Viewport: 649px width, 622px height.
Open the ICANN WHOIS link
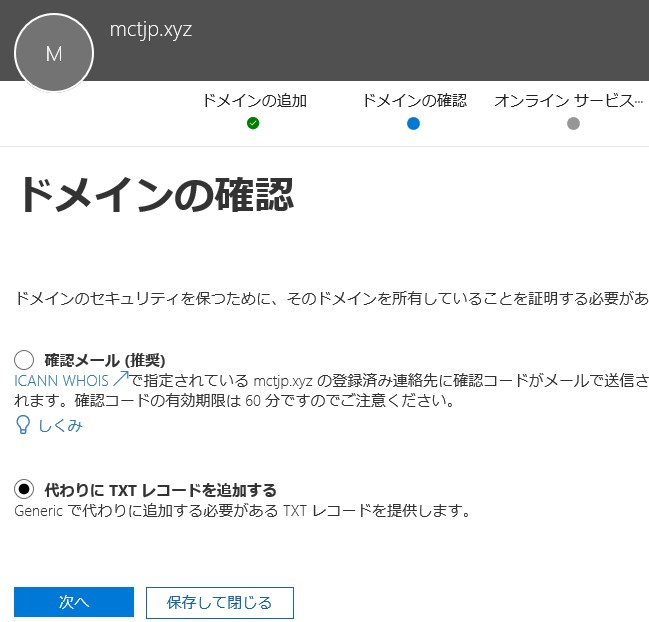coord(61,380)
